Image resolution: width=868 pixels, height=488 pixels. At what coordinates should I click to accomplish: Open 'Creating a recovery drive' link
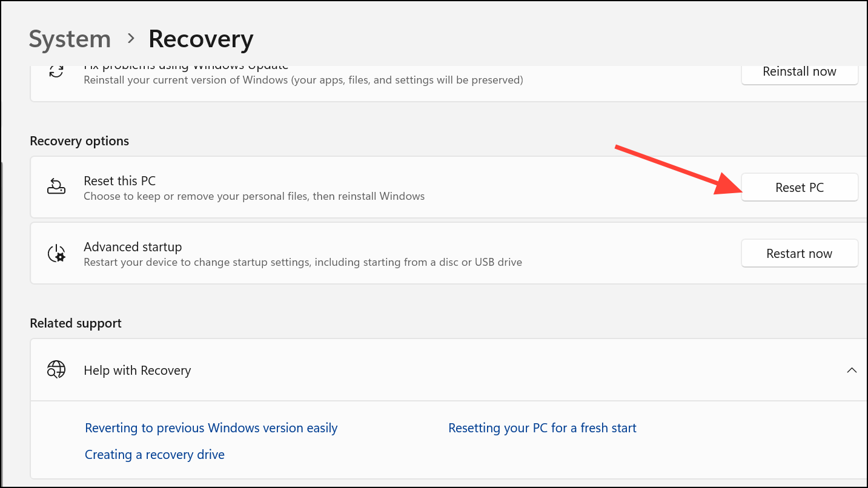(x=154, y=455)
